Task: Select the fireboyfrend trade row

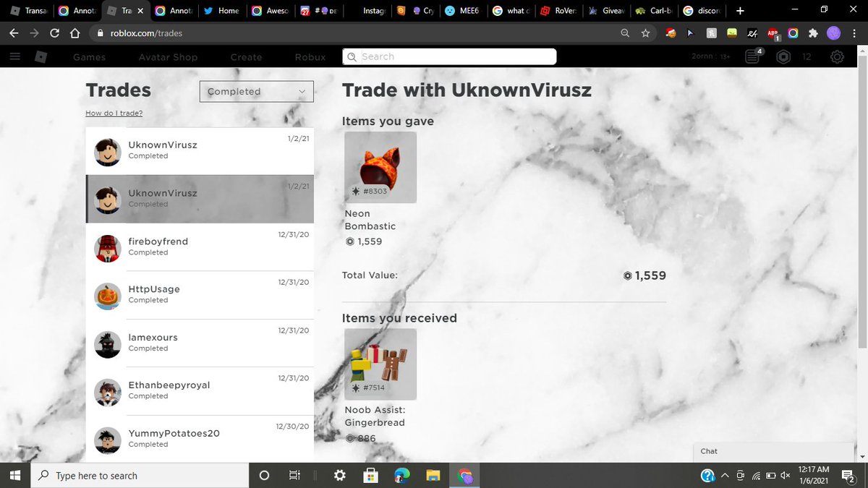Action: click(x=200, y=247)
